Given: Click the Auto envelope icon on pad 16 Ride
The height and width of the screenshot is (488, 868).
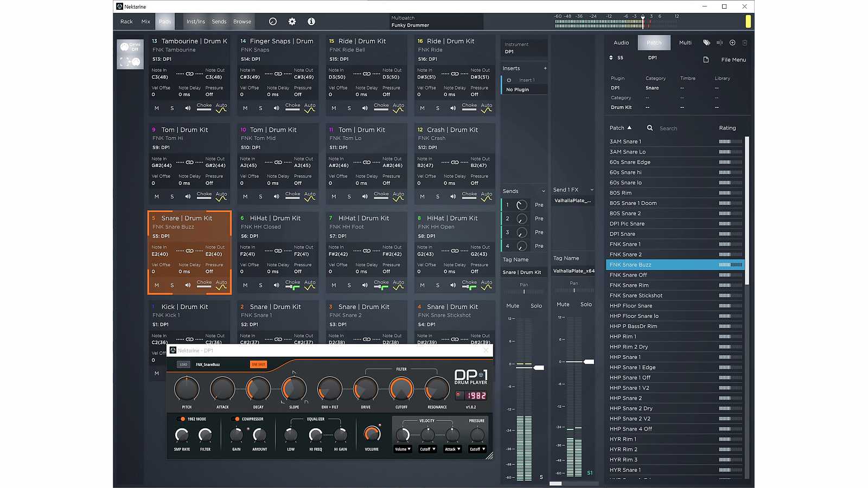Looking at the screenshot, I should tap(487, 108).
